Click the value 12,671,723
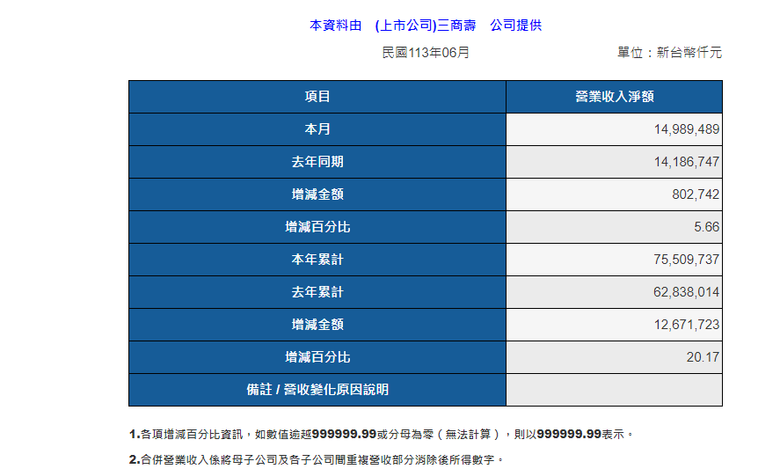780x469 pixels. point(686,325)
